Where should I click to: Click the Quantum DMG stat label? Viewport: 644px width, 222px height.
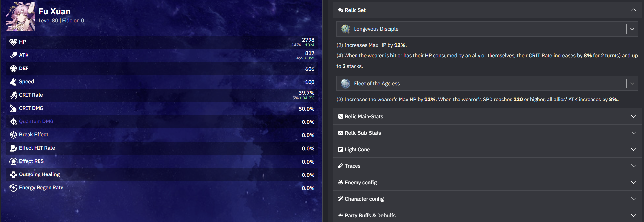point(36,122)
